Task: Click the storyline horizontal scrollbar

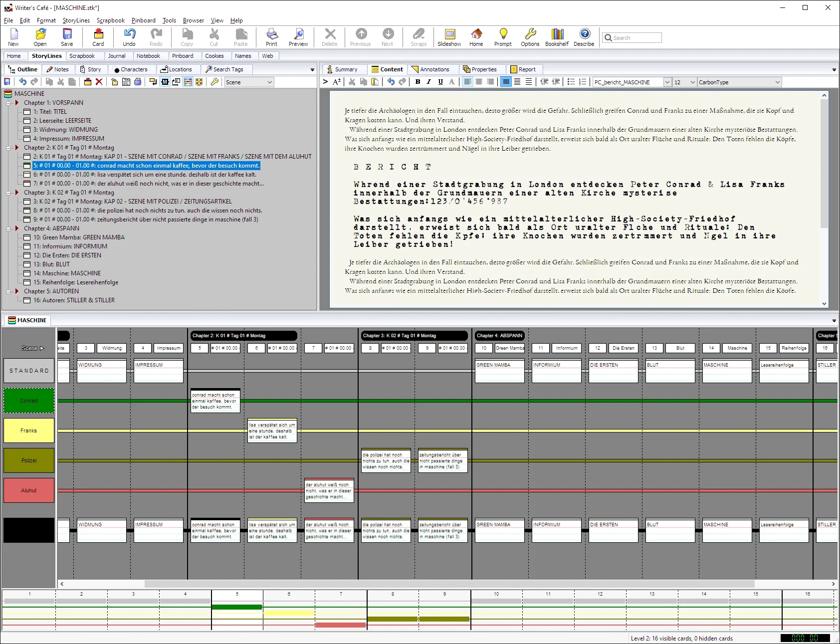Action: [x=449, y=584]
